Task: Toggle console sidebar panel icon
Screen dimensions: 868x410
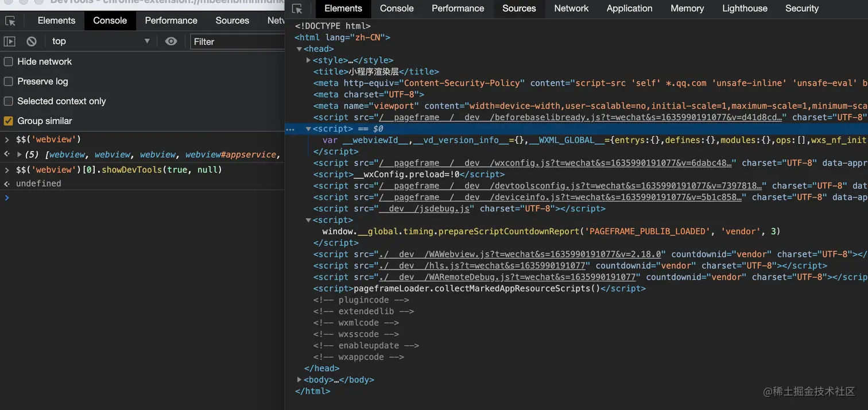Action: point(10,41)
